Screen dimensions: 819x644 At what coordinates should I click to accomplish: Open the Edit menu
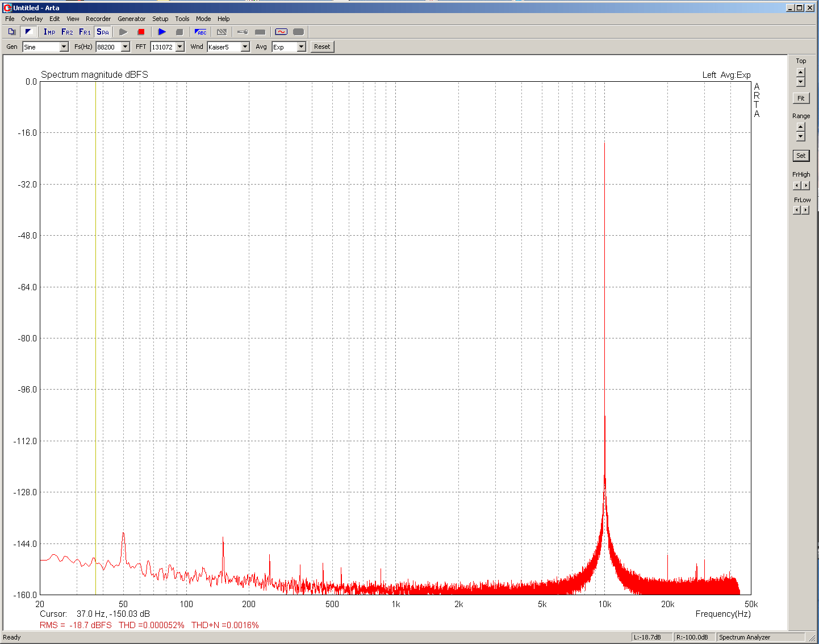[55, 19]
